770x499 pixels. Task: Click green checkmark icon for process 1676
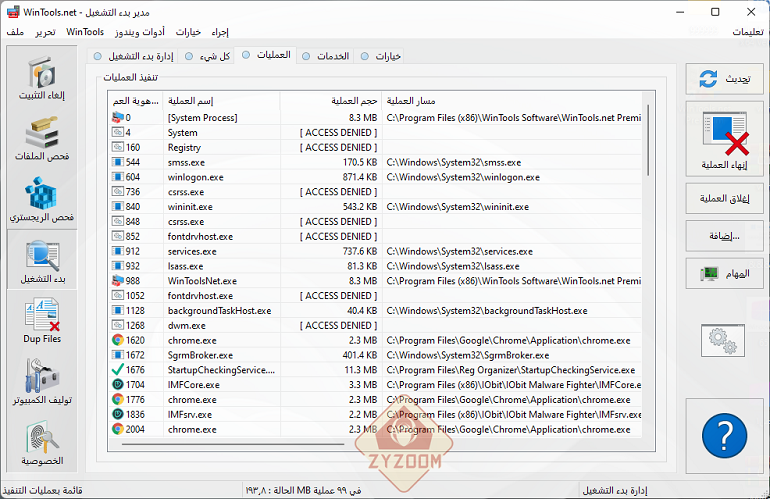117,369
